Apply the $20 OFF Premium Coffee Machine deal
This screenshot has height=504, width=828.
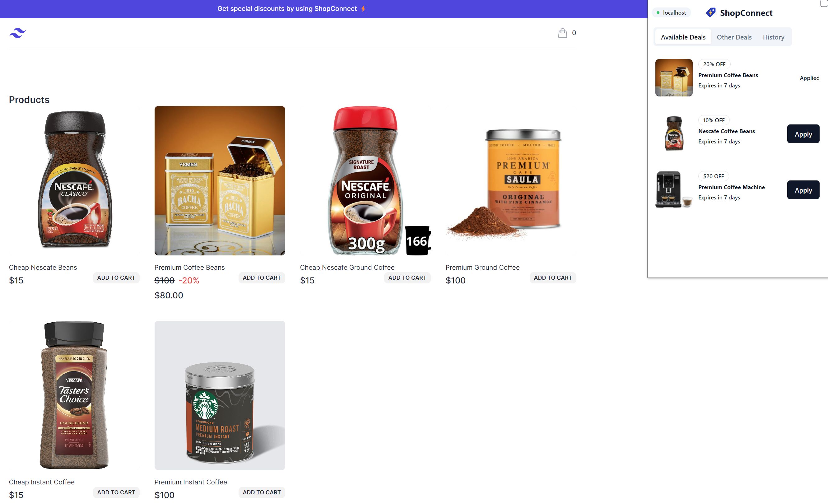pos(802,189)
